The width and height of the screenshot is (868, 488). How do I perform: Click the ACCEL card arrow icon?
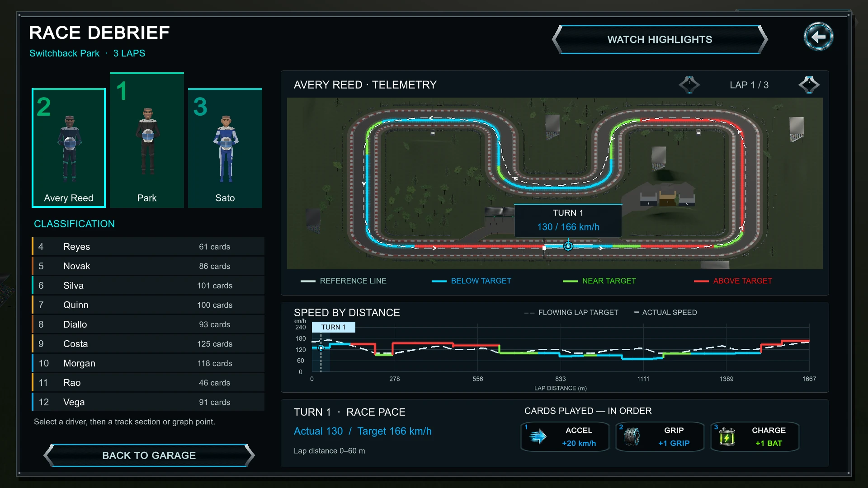(538, 436)
